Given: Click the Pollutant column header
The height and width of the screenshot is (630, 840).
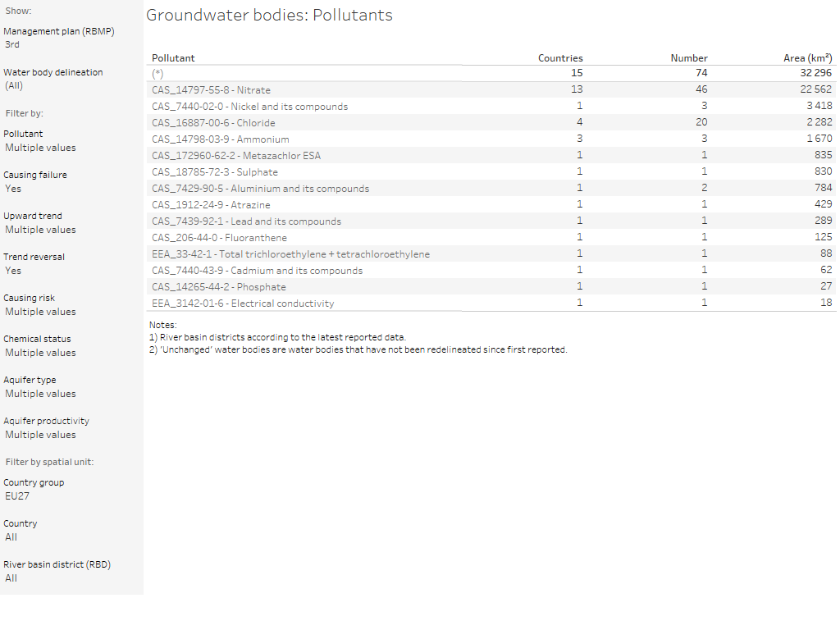Looking at the screenshot, I should pos(173,58).
